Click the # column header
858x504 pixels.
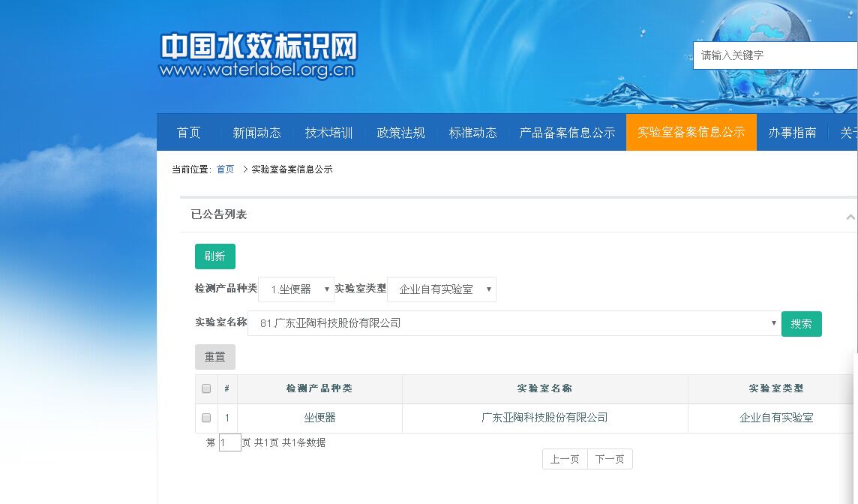(x=226, y=388)
